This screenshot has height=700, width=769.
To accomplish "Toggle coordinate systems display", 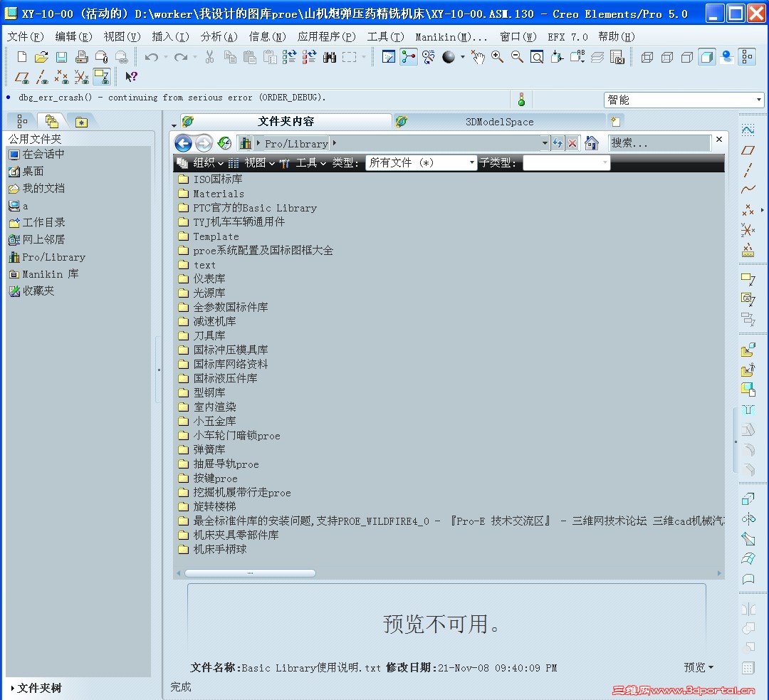I will pos(81,76).
